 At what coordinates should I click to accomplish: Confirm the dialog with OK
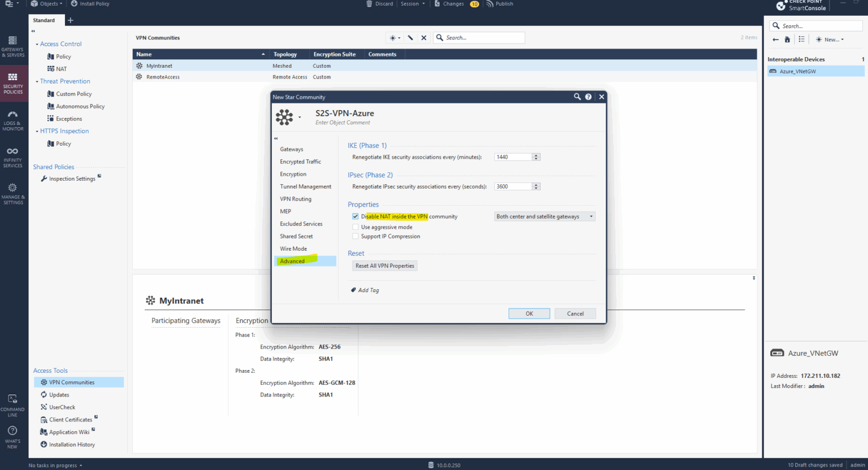click(529, 313)
